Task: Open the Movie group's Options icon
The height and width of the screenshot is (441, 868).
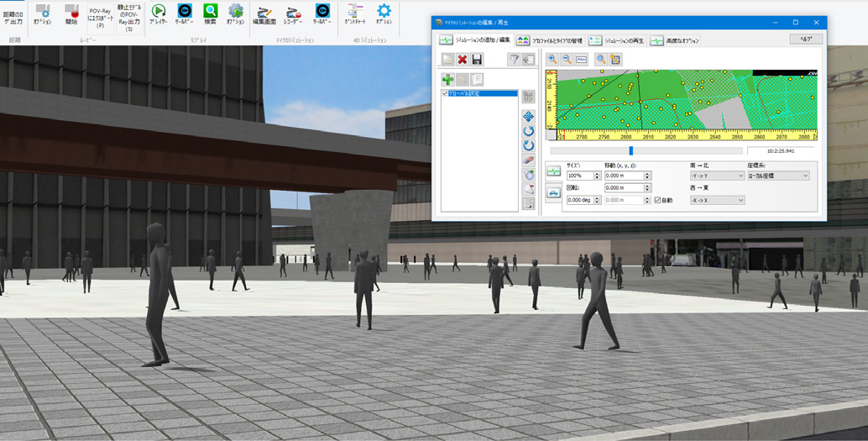Action: tap(43, 15)
